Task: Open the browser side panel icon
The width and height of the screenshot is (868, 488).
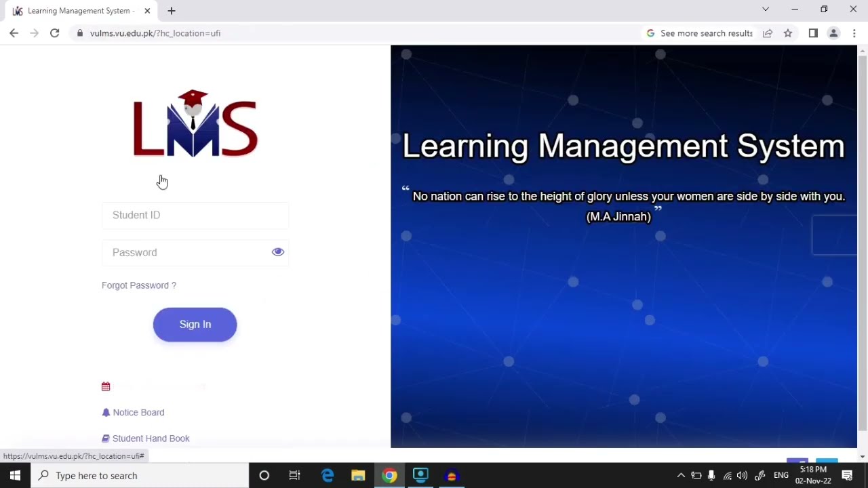Action: click(x=813, y=33)
